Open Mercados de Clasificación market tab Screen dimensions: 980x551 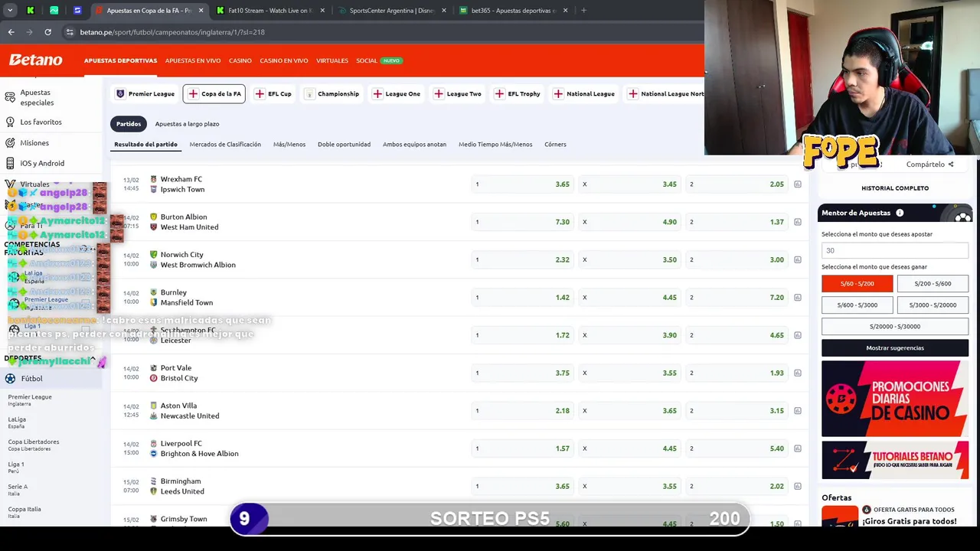[x=225, y=144]
